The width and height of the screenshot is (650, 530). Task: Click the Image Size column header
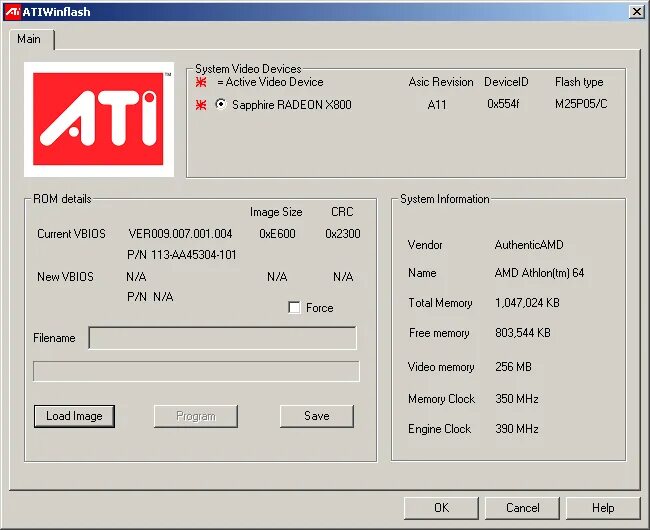pyautogui.click(x=276, y=212)
